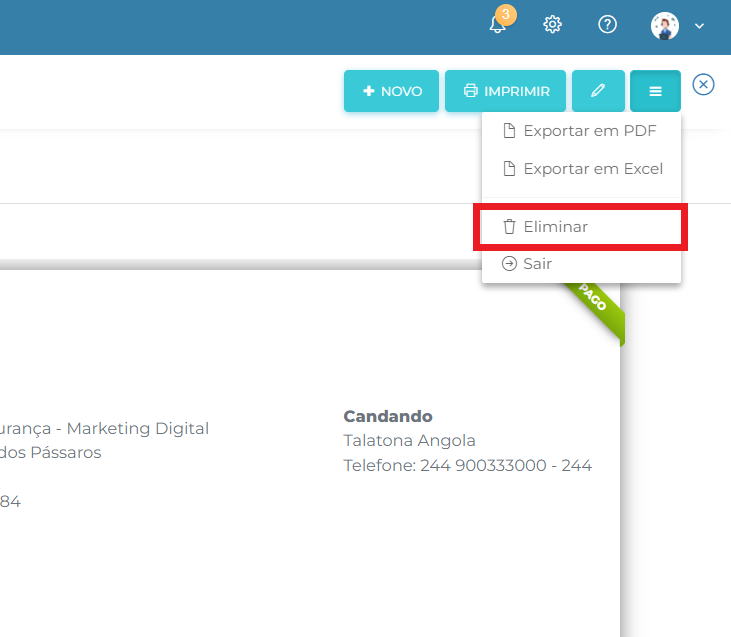Choose Eliminar from the menu
731x637 pixels.
(581, 227)
